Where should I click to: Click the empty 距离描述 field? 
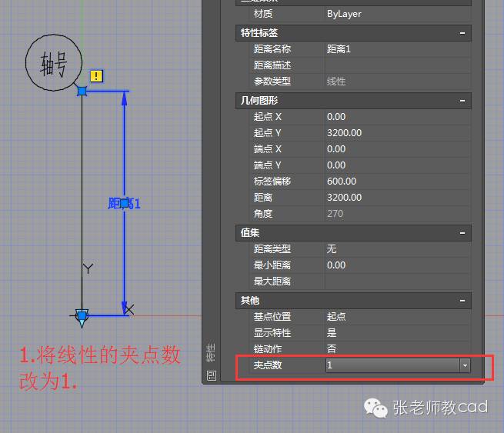pos(398,65)
